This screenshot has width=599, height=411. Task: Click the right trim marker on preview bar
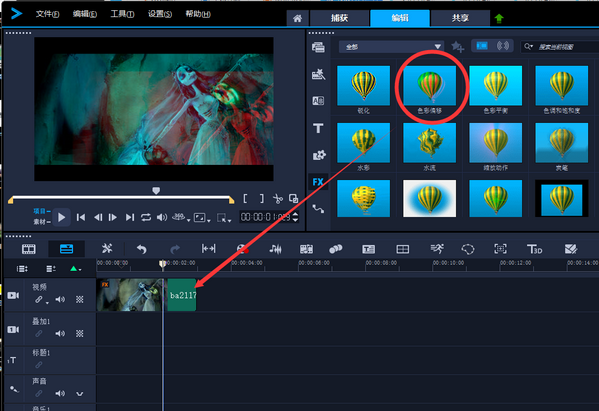tap(232, 200)
